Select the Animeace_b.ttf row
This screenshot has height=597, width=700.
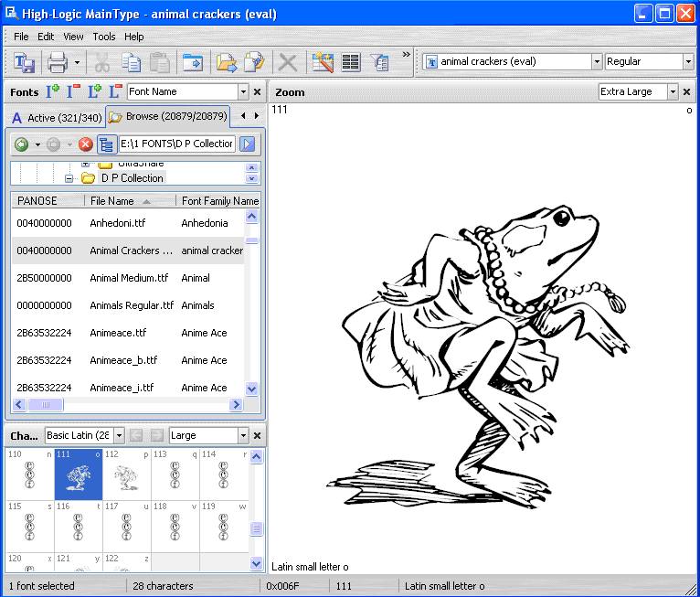tap(128, 360)
